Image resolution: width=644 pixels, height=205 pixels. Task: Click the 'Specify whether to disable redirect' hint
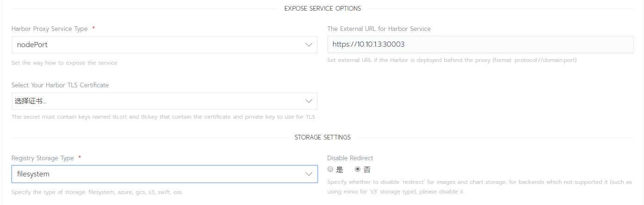(479, 187)
